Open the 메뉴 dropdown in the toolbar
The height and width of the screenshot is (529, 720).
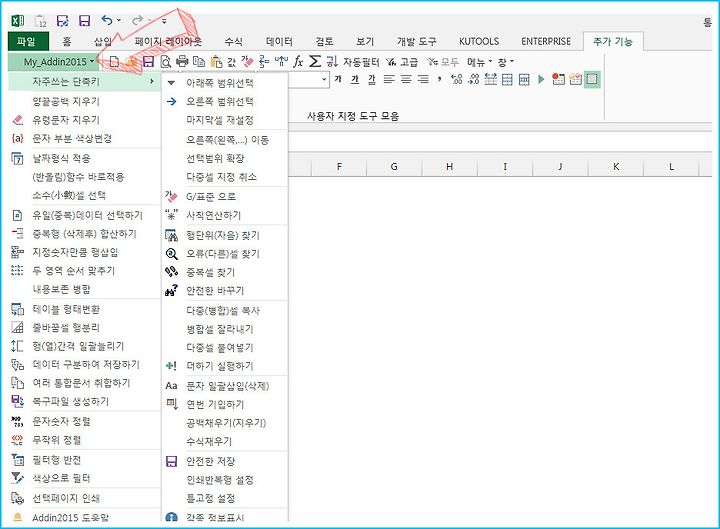(479, 62)
